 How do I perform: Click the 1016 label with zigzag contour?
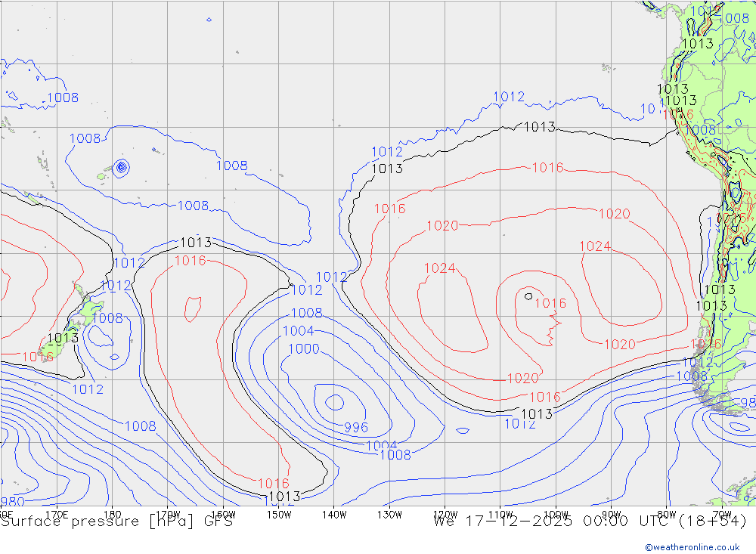[550, 304]
